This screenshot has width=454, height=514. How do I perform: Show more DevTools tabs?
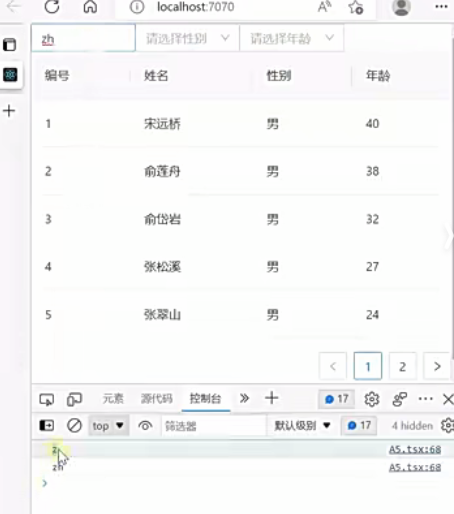coord(244,398)
